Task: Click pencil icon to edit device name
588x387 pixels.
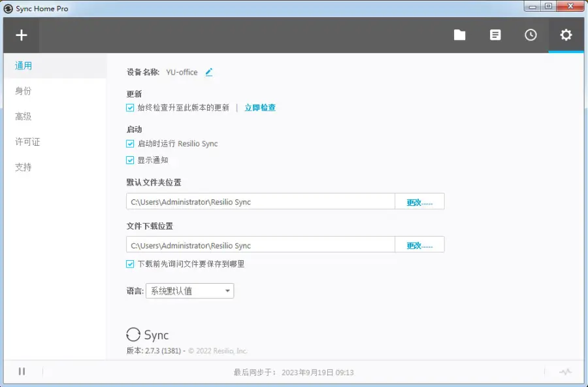Action: (209, 72)
